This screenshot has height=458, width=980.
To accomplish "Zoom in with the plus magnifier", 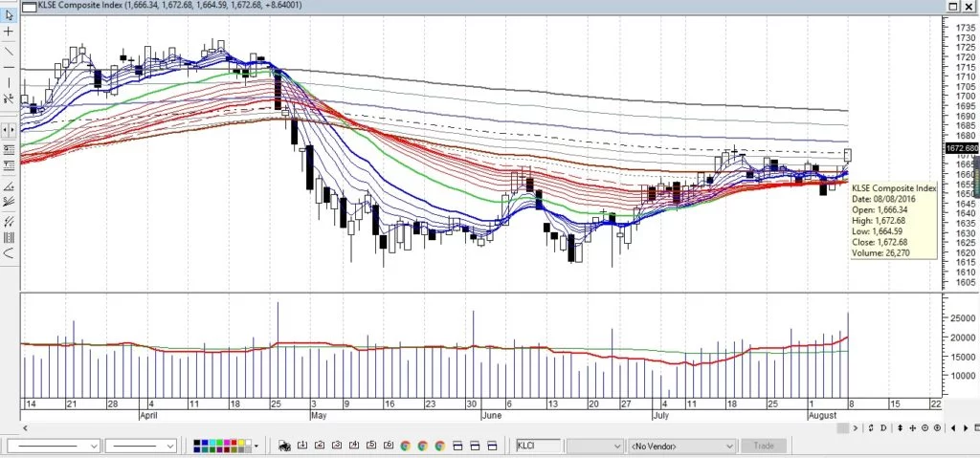I will click(x=937, y=428).
